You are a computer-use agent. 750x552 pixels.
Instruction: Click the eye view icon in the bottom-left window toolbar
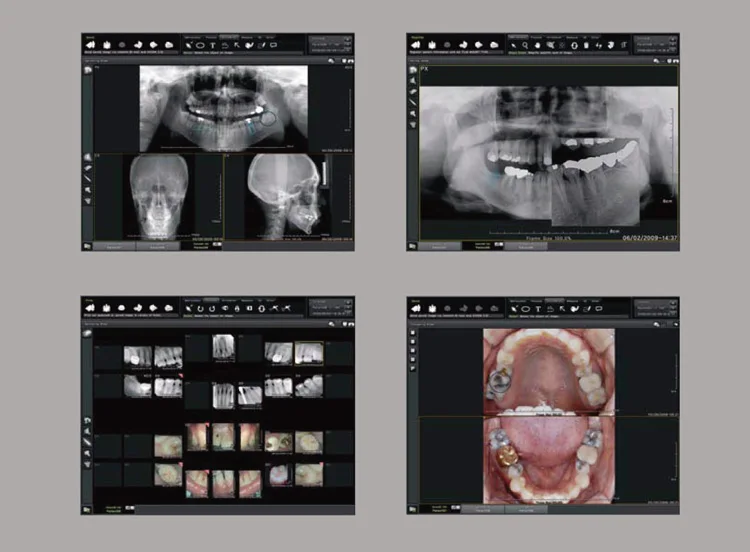pyautogui.click(x=225, y=308)
